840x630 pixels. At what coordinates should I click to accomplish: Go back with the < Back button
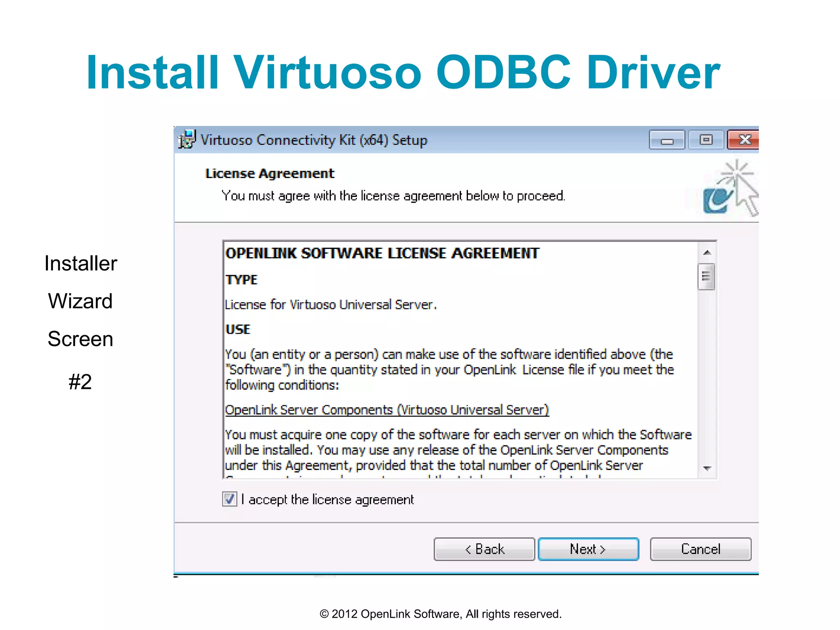click(484, 549)
